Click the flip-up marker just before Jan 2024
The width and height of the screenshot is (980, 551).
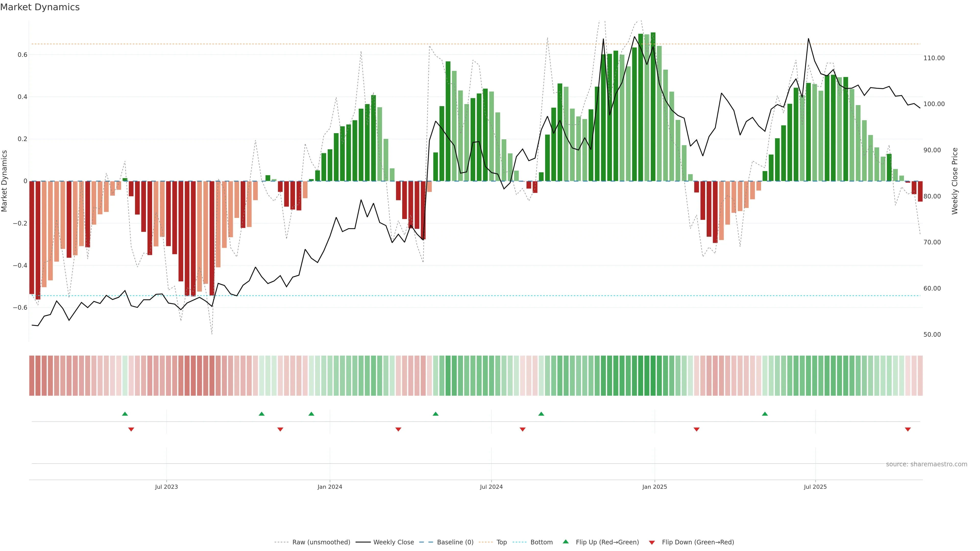pos(311,414)
